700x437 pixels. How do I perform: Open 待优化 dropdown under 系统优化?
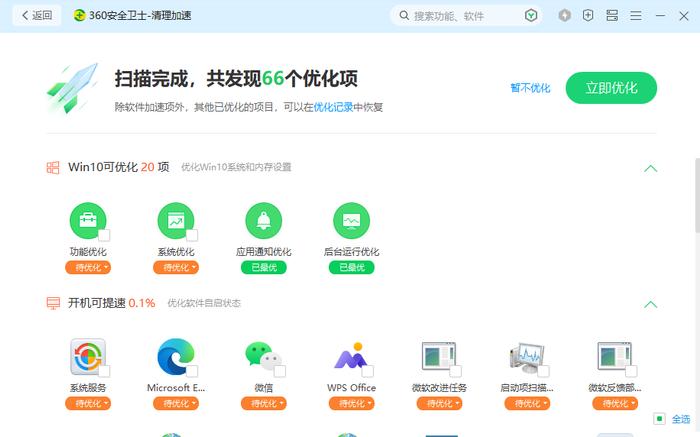(176, 267)
